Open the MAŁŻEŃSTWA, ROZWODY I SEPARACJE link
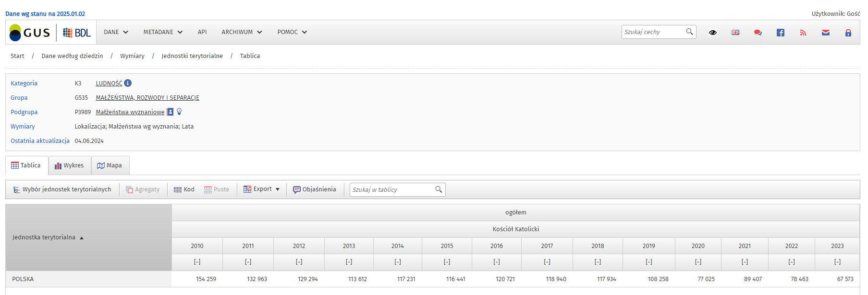 (147, 98)
